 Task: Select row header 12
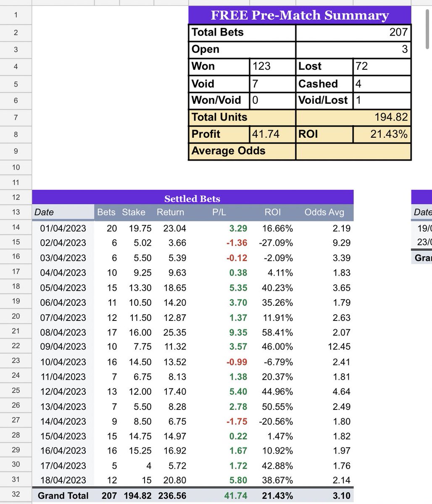(x=16, y=197)
